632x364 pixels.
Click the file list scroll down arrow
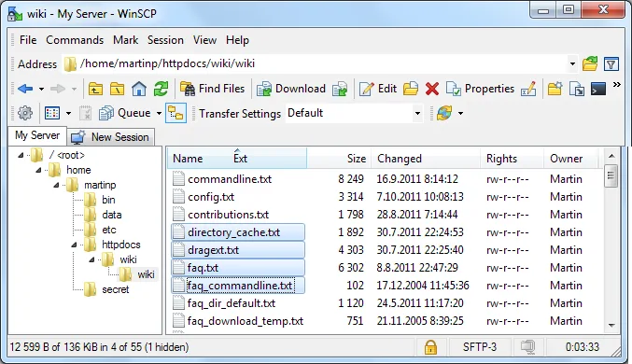click(x=611, y=325)
